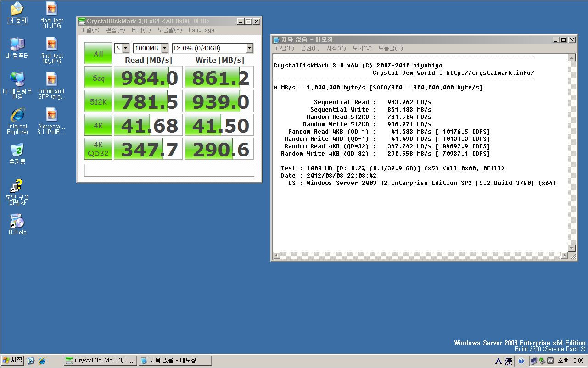Open Notepad 편집(E) menu
The height and width of the screenshot is (368, 588).
[x=310, y=48]
